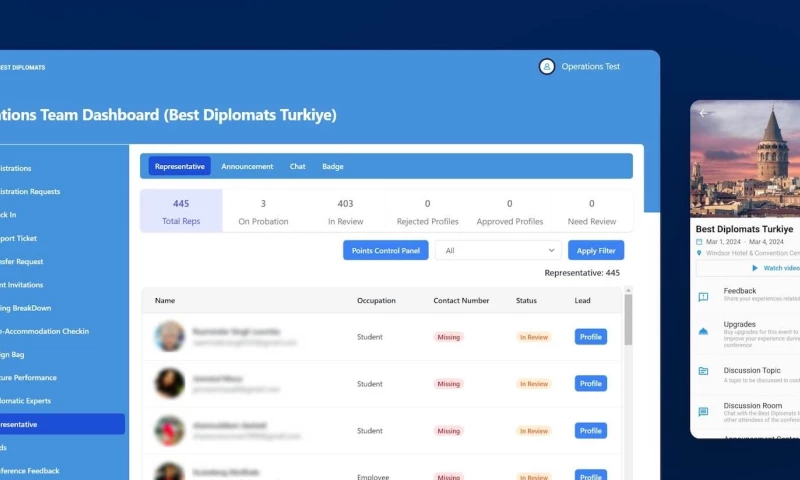This screenshot has height=480, width=800.
Task: Open Profile for the Employee row
Action: [x=591, y=475]
